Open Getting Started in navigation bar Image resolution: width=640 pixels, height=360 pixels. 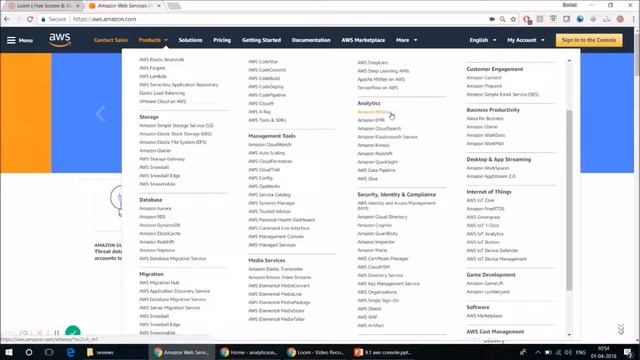261,40
